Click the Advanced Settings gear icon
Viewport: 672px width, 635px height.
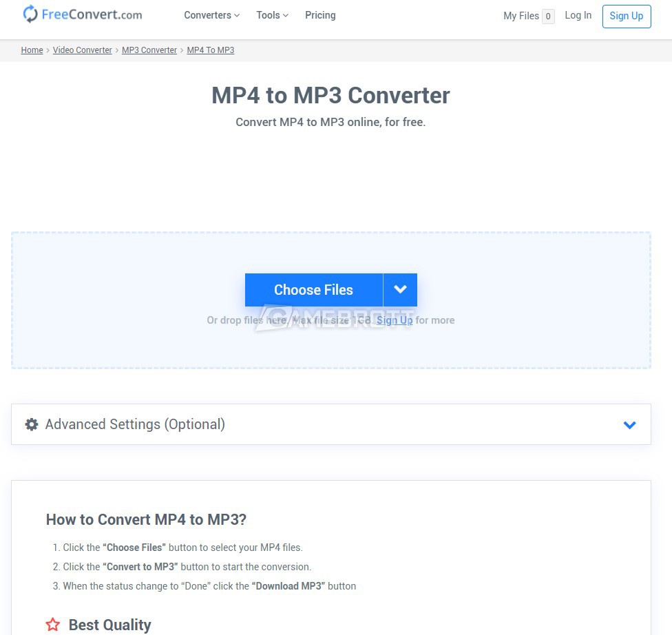click(x=32, y=424)
